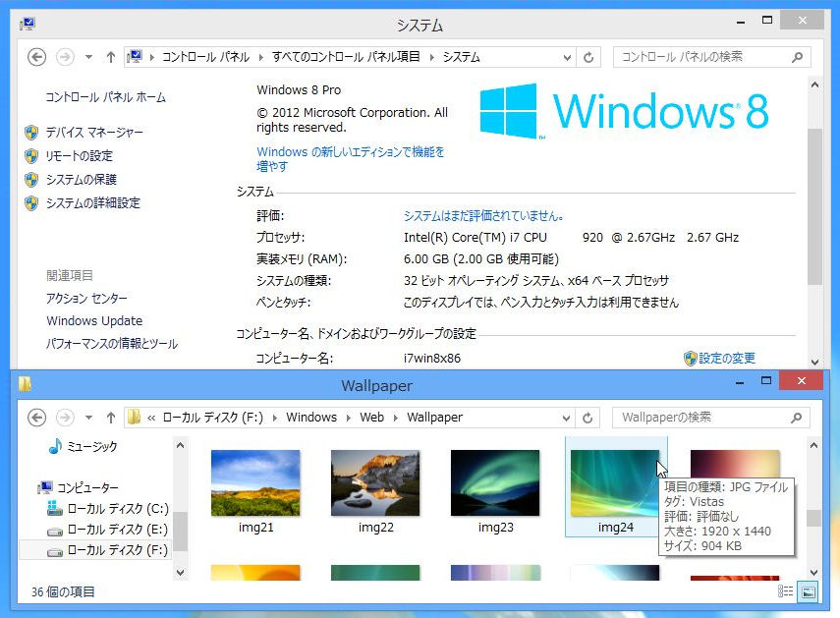The height and width of the screenshot is (618, 840).
Task: Click the Windows 8 logo
Action: point(624,111)
